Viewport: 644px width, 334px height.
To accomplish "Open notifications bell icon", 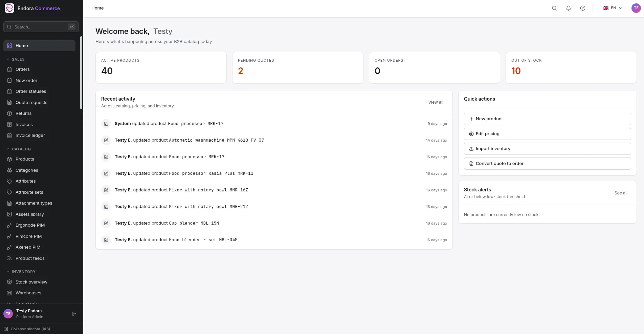I will click(x=569, y=8).
